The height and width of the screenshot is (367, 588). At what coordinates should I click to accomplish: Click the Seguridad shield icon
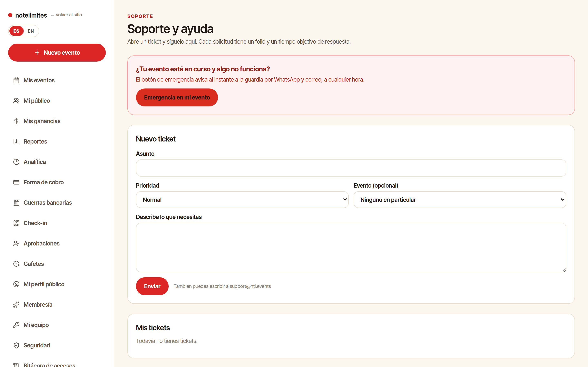pyautogui.click(x=16, y=345)
